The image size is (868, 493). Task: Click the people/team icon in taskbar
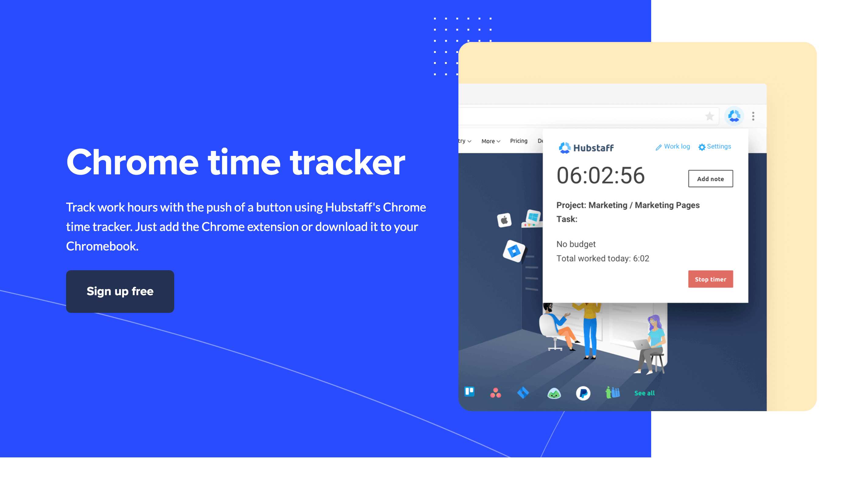(610, 393)
